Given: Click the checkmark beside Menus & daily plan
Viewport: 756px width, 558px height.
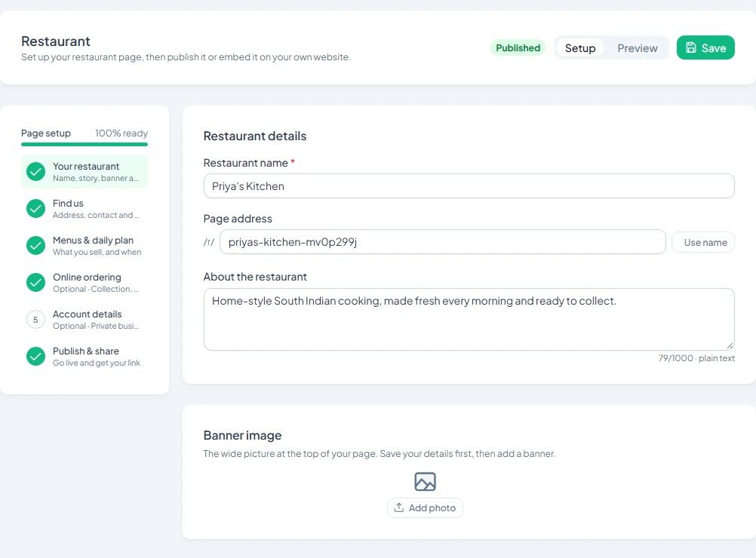Looking at the screenshot, I should (35, 246).
